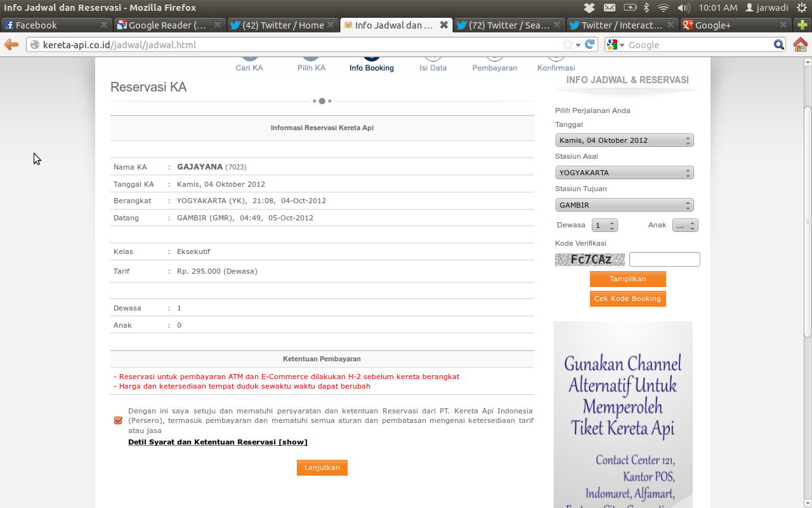This screenshot has width=812, height=508.
Task: Open the Stasiun Tujuan GAMBIR dropdown
Action: 624,205
